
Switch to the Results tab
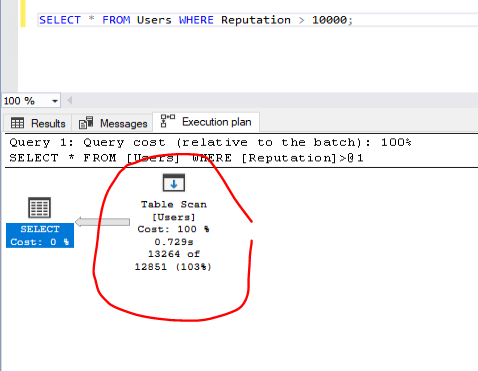(x=38, y=123)
